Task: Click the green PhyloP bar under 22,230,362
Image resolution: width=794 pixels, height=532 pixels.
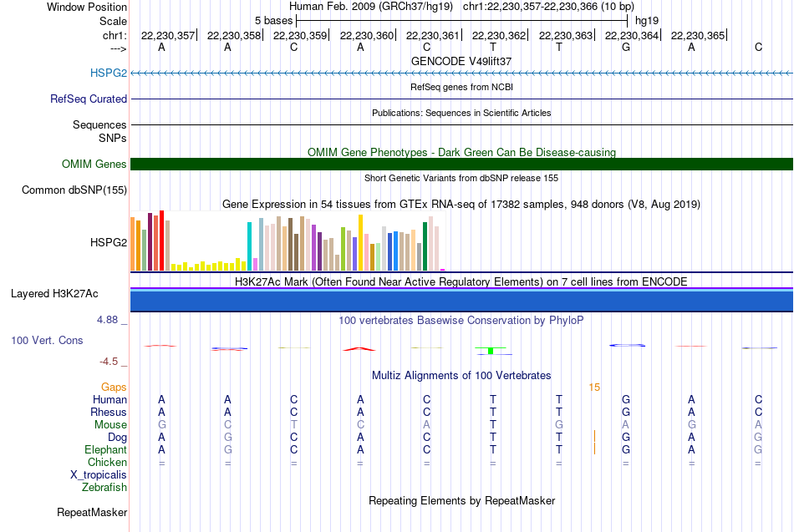Action: [490, 351]
